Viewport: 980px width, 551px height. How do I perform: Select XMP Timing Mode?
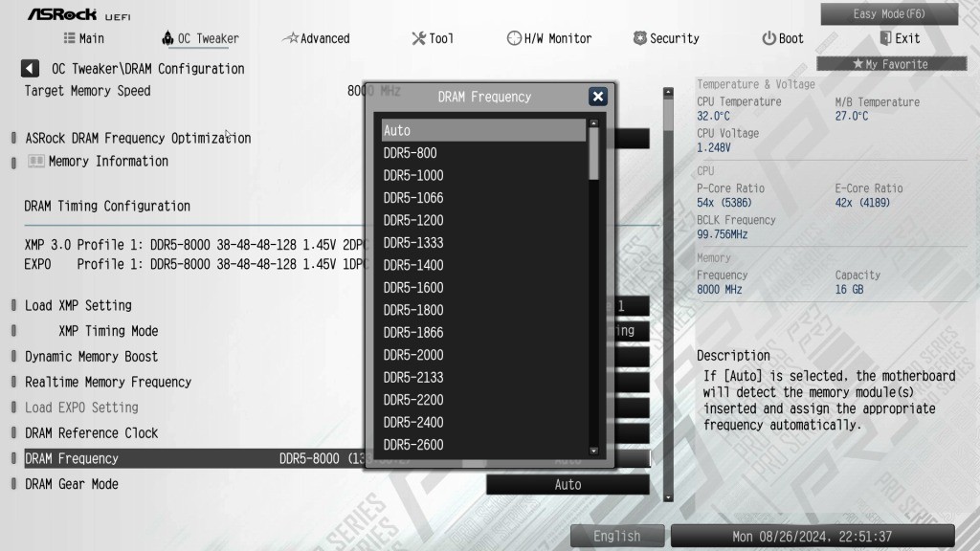(108, 331)
